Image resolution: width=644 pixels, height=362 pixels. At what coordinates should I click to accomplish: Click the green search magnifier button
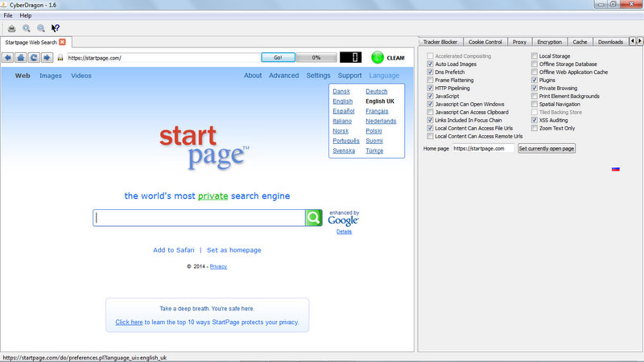pos(313,218)
